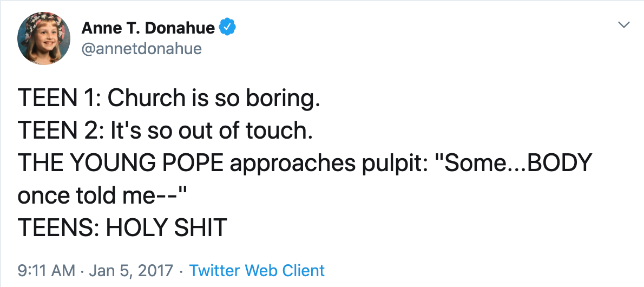Click the words 'HOLY SHIT'
This screenshot has height=287, width=644.
point(167,228)
